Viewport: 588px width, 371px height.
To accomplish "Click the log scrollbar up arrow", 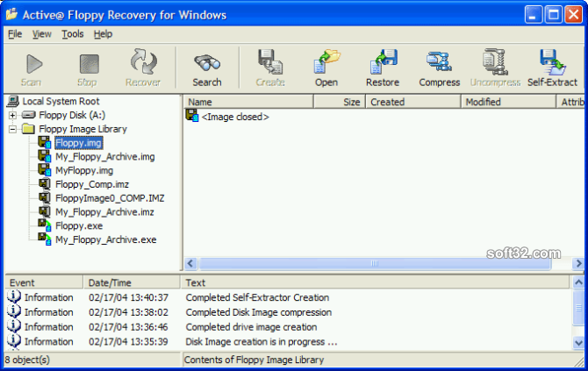I will pyautogui.click(x=578, y=282).
